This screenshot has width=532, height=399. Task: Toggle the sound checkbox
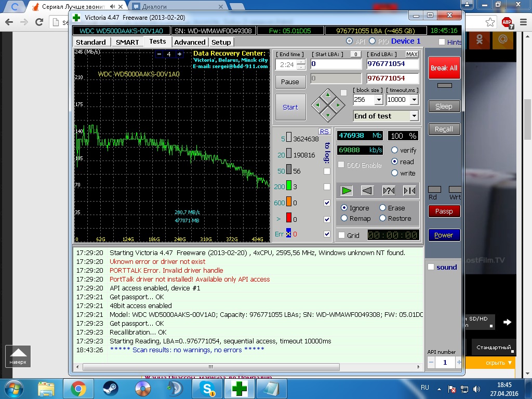431,267
